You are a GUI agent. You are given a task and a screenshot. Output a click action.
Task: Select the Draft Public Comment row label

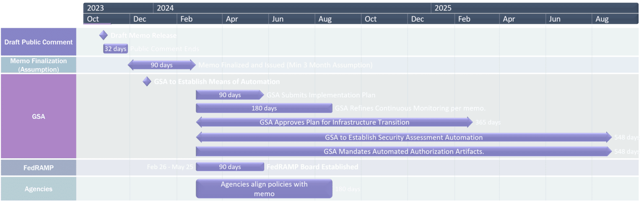pos(39,42)
